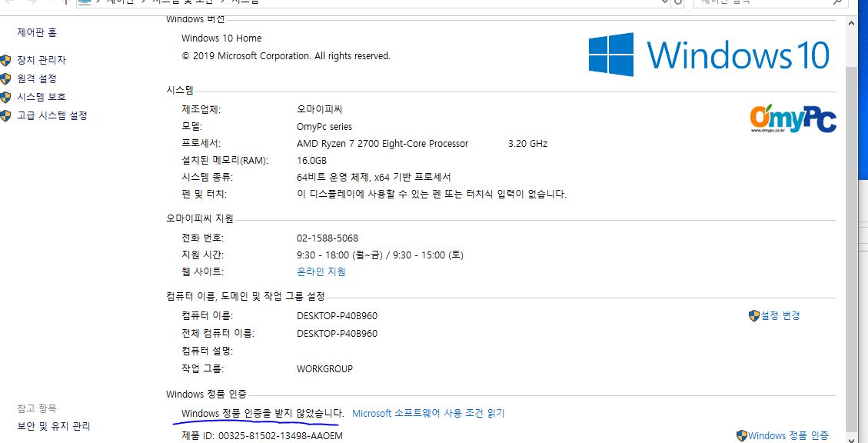Viewport: 868px width, 443px height.
Task: Click AMD Ryzen 7 2700 processor text
Action: [383, 144]
